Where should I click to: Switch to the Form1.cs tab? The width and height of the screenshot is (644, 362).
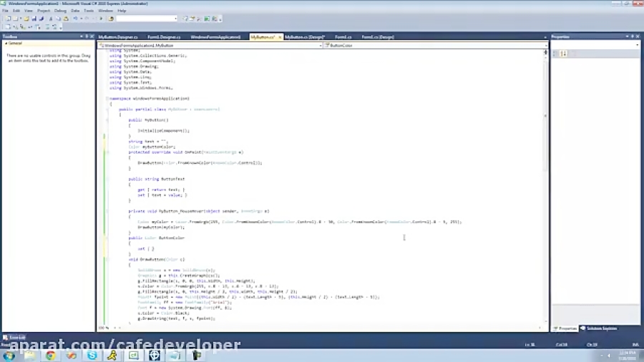click(343, 37)
